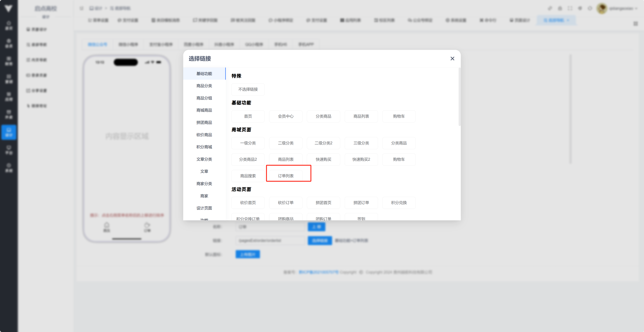This screenshot has width=644, height=332.
Task: Select 设计页面 in dialog sidebar
Action: (x=204, y=208)
